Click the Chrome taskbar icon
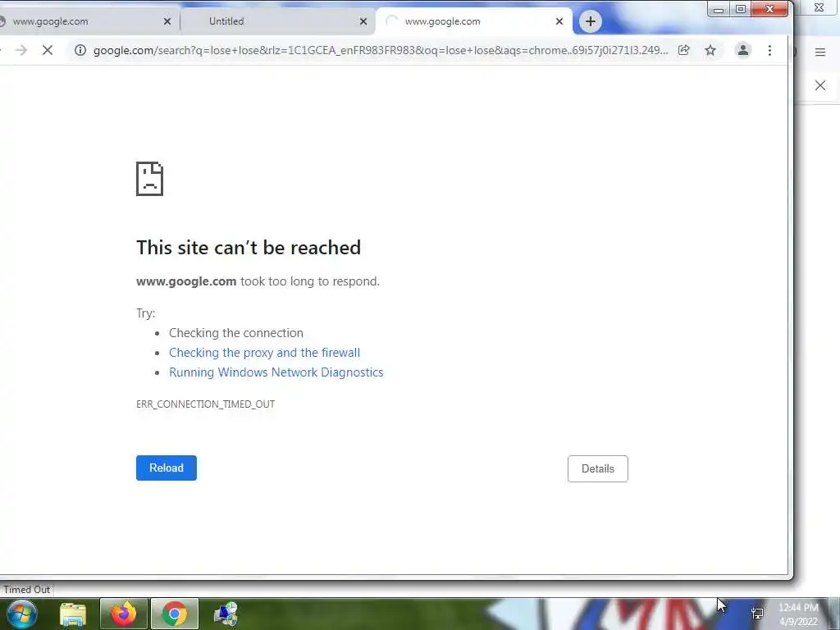Viewport: 840px width, 630px height. (175, 614)
